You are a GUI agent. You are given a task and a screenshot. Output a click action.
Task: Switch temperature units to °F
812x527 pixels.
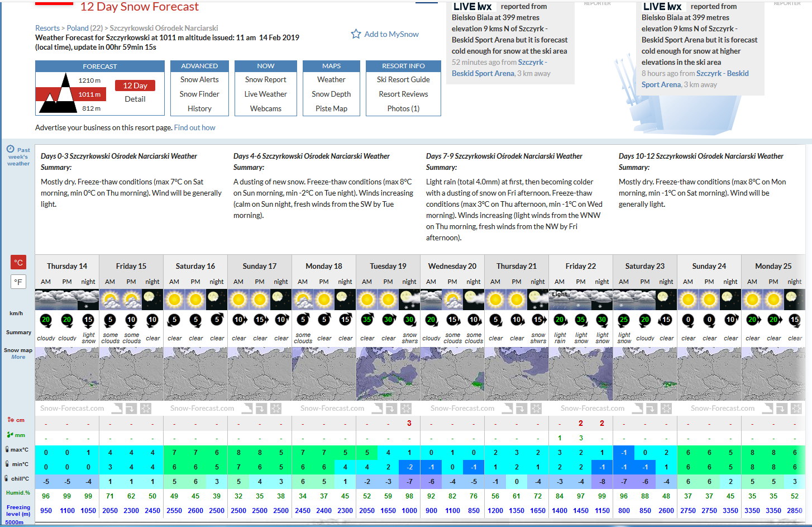click(x=18, y=282)
